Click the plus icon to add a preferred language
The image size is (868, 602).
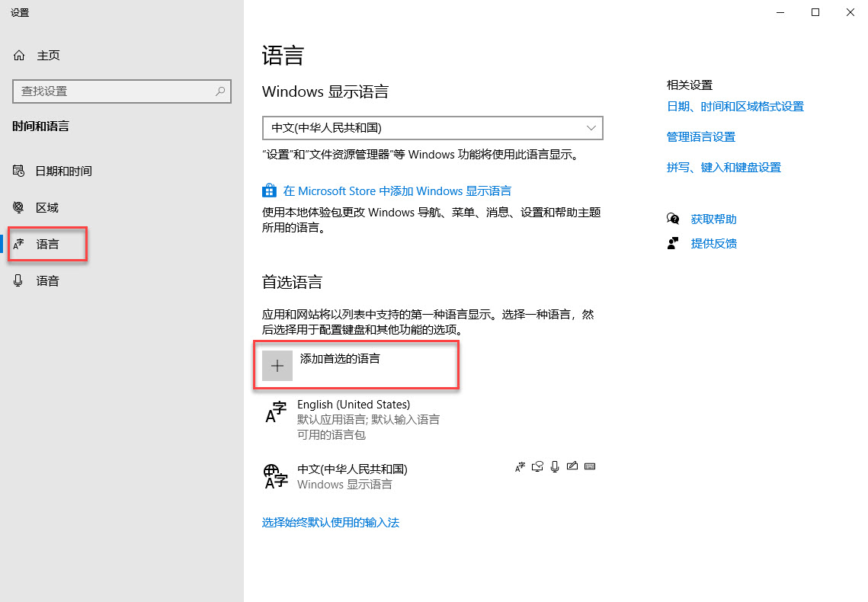click(277, 366)
